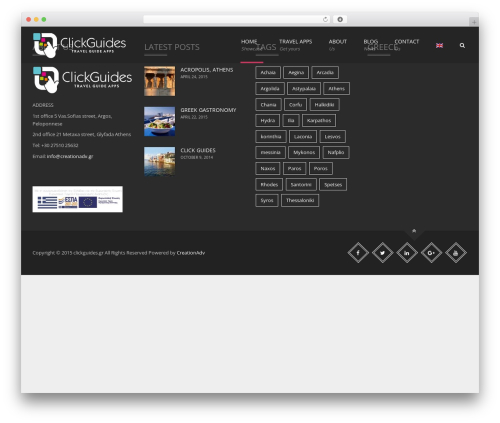The height and width of the screenshot is (423, 500).
Task: Select the English language flag
Action: pos(439,45)
